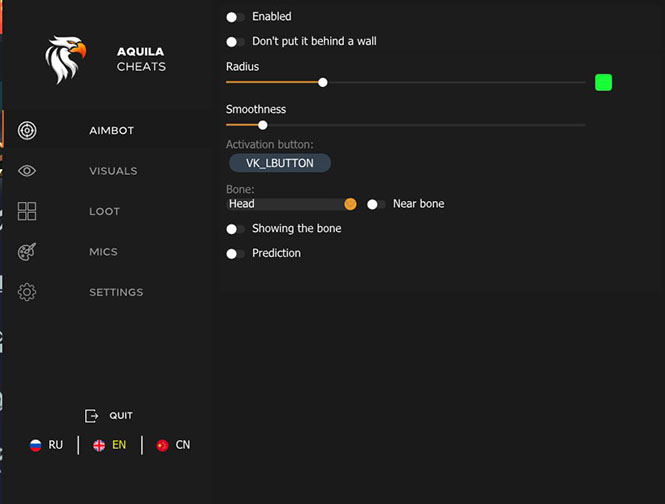The image size is (665, 504).
Task: Switch to the MICS section
Action: 103,252
